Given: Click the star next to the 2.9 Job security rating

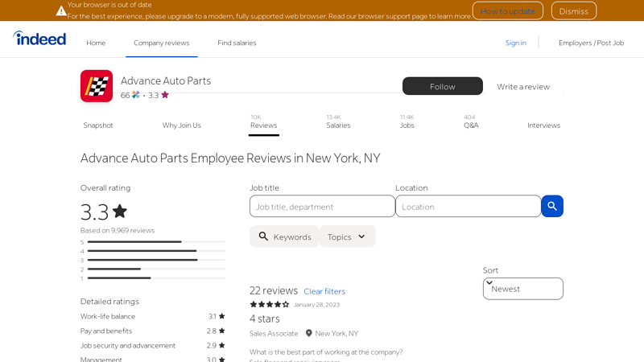Looking at the screenshot, I should (x=222, y=346).
